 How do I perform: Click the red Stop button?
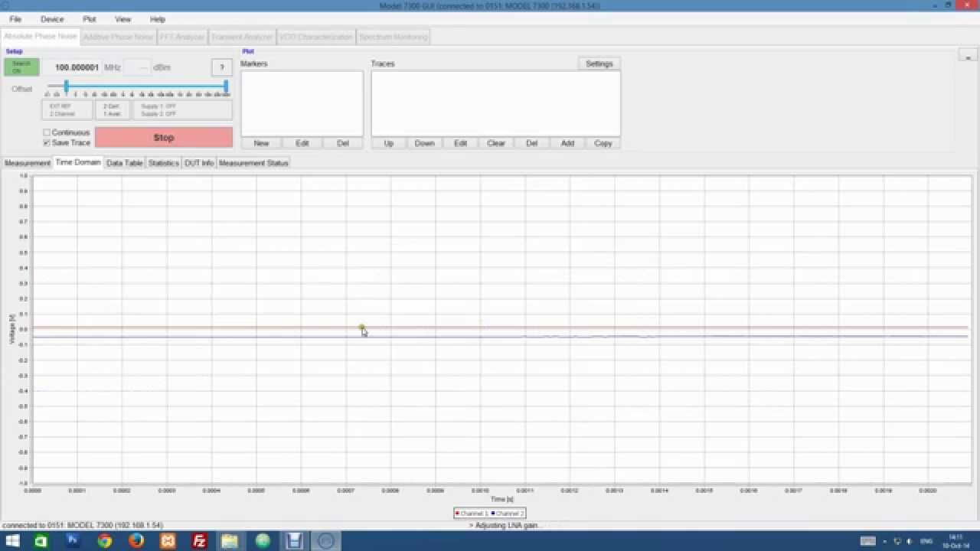coord(164,138)
